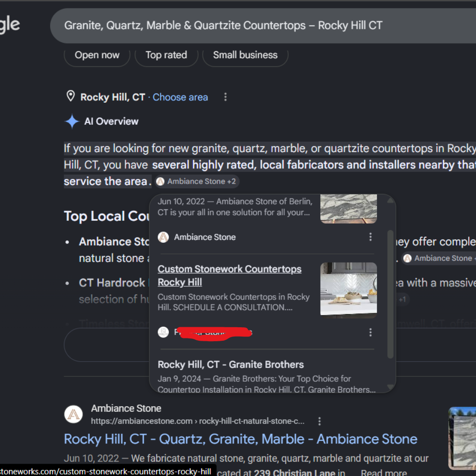The image size is (476, 476).
Task: Open three-dot menu next to ambiancestone.com URL
Action: 319,421
